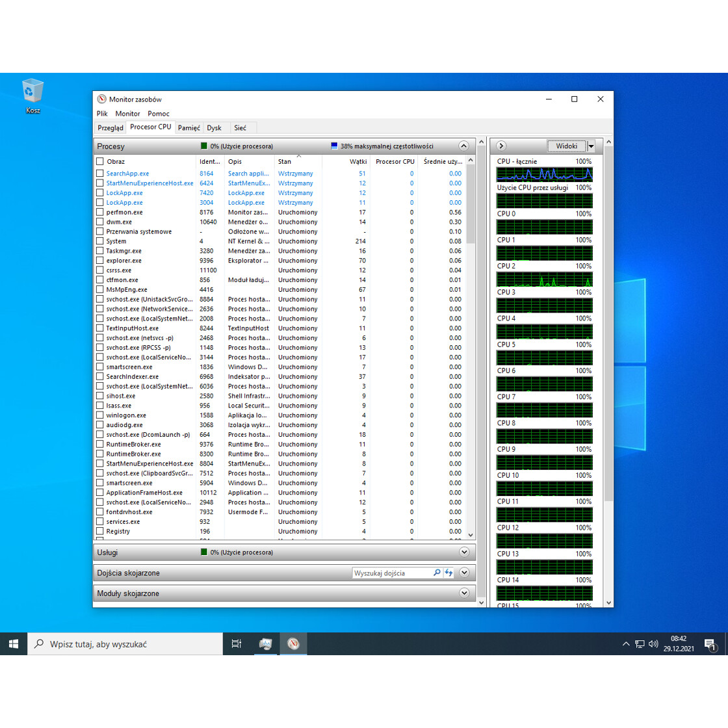
Task: Collapse the Procesy section
Action: coord(463,146)
